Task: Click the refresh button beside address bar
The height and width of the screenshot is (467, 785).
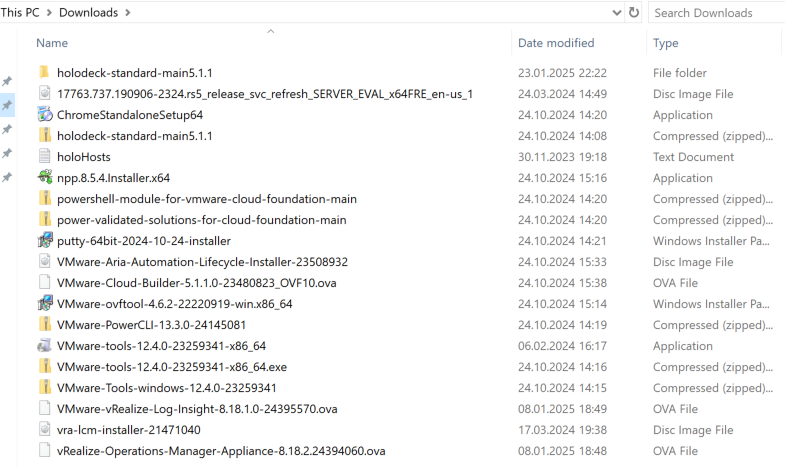Action: [634, 13]
